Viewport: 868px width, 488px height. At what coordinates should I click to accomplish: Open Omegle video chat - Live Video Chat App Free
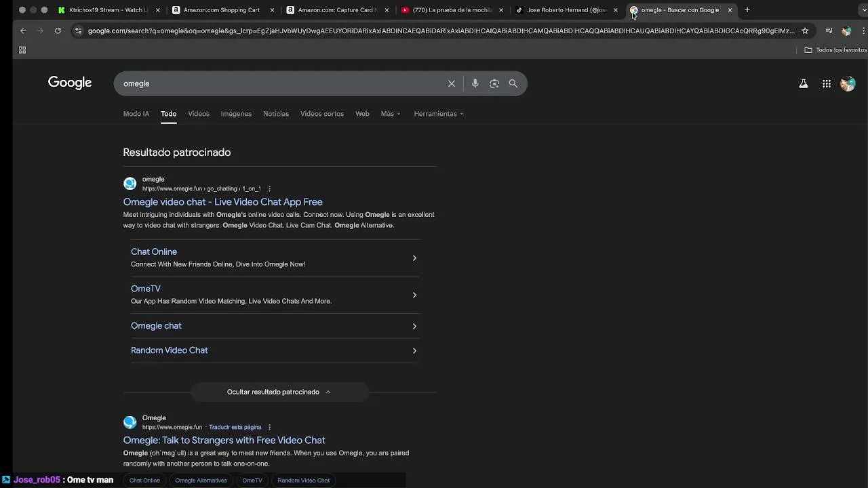point(223,202)
